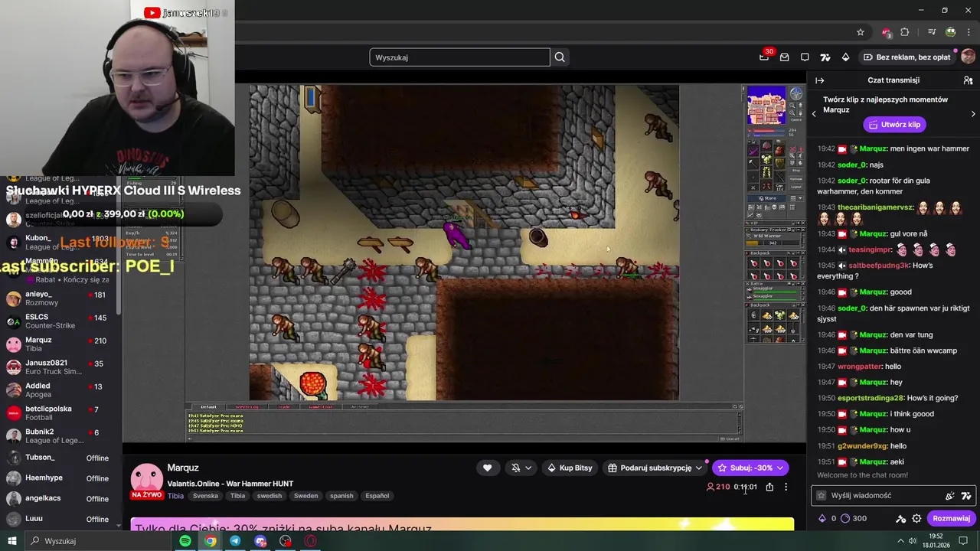Click the Bits balance icon showing 0

tap(822, 518)
